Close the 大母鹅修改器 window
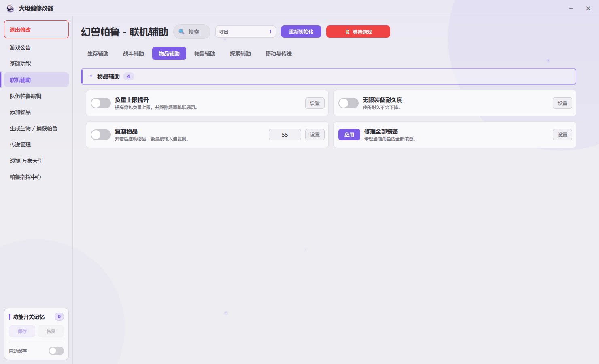 click(x=588, y=8)
